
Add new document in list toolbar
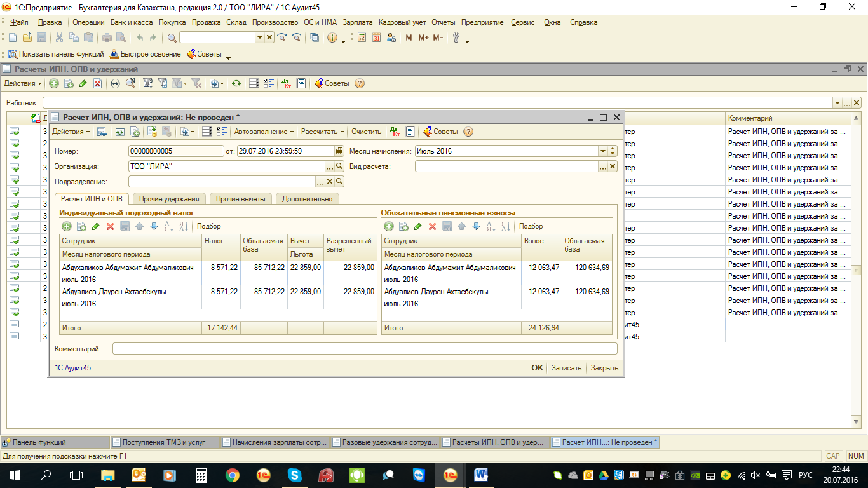tap(54, 83)
